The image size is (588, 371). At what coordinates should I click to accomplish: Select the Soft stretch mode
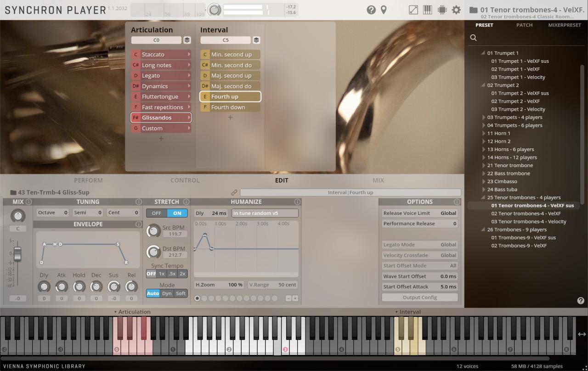coord(181,293)
